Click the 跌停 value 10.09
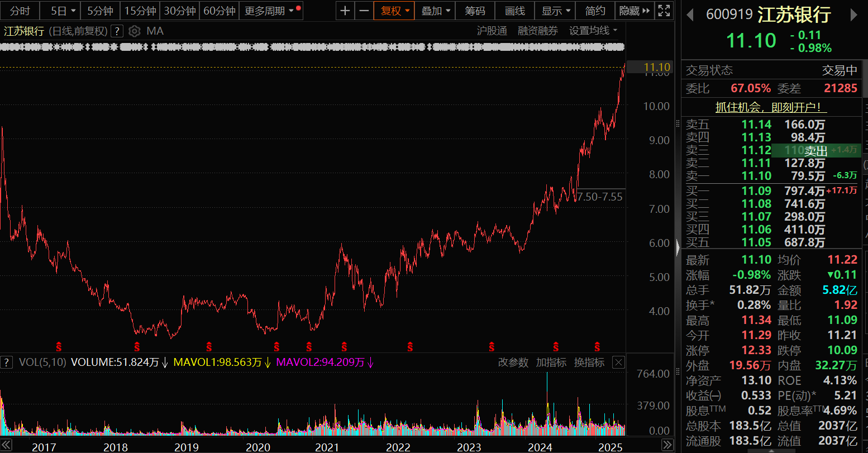The height and width of the screenshot is (453, 868). click(x=842, y=350)
